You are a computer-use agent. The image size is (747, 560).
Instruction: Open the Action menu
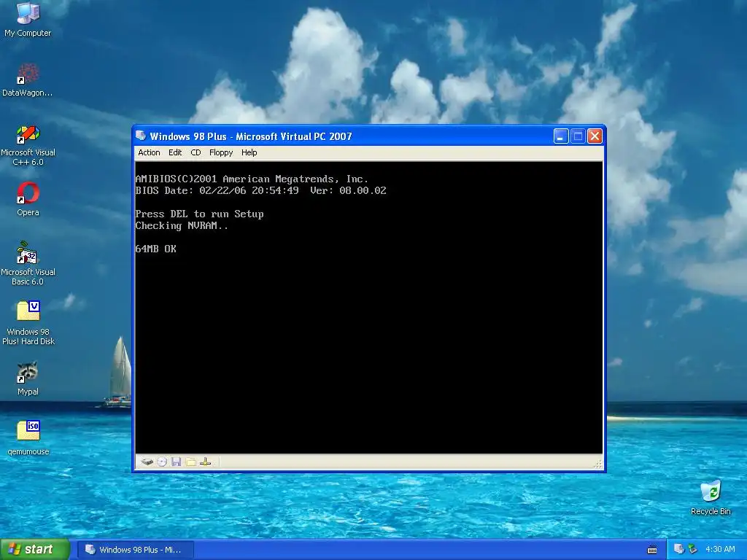pyautogui.click(x=149, y=152)
